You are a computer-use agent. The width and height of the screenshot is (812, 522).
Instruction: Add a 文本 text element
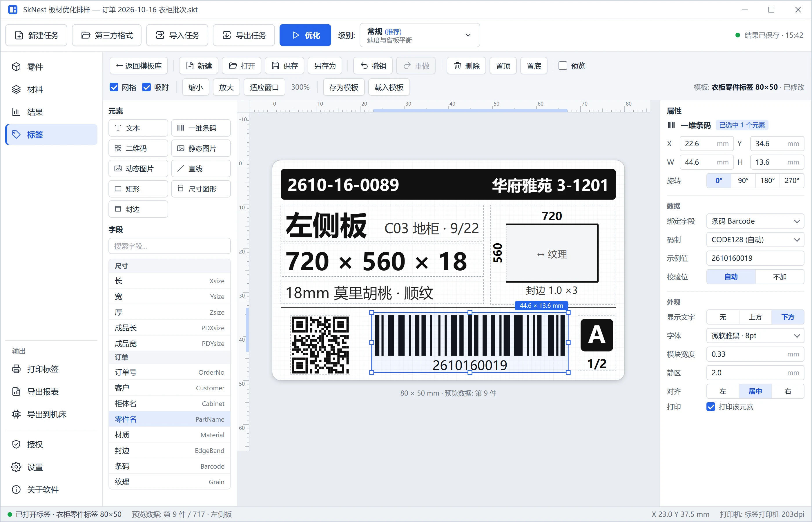138,128
